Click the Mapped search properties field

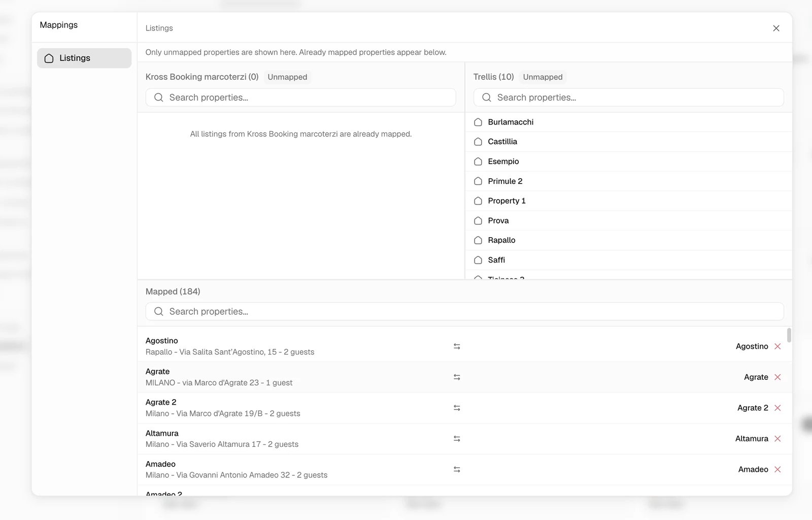point(464,312)
